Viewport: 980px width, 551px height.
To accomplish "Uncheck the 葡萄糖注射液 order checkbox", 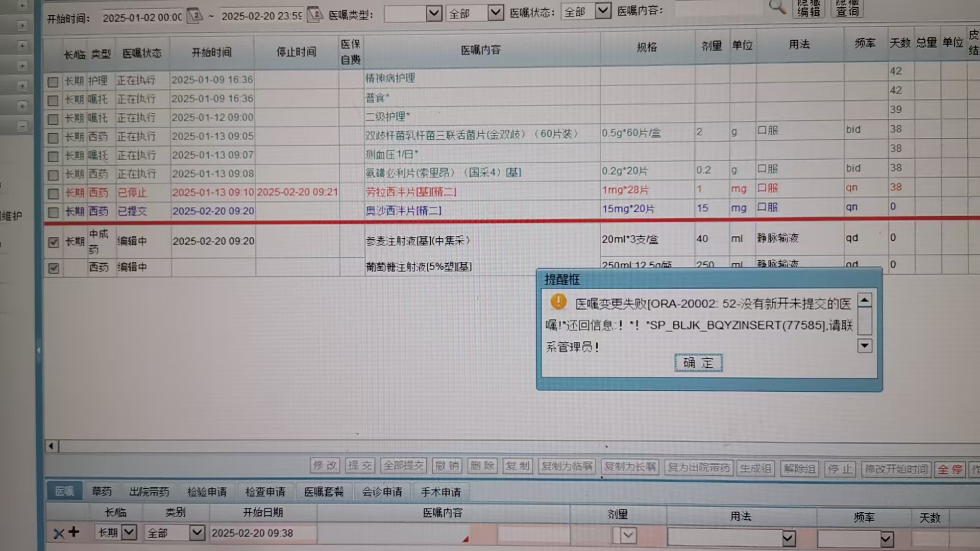I will pos(54,268).
